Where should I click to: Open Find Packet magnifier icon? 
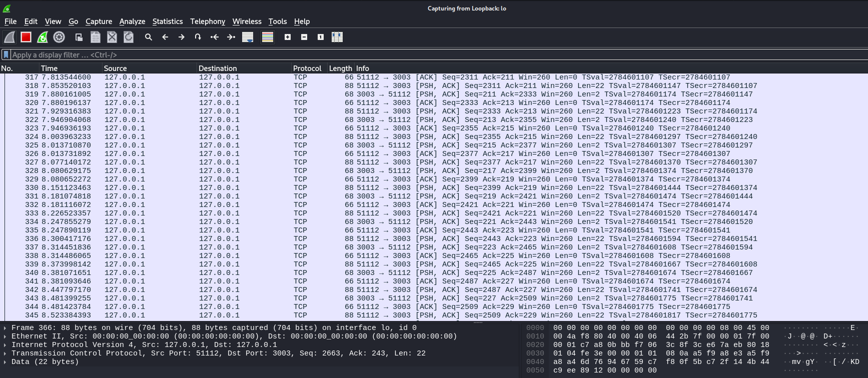(x=149, y=37)
